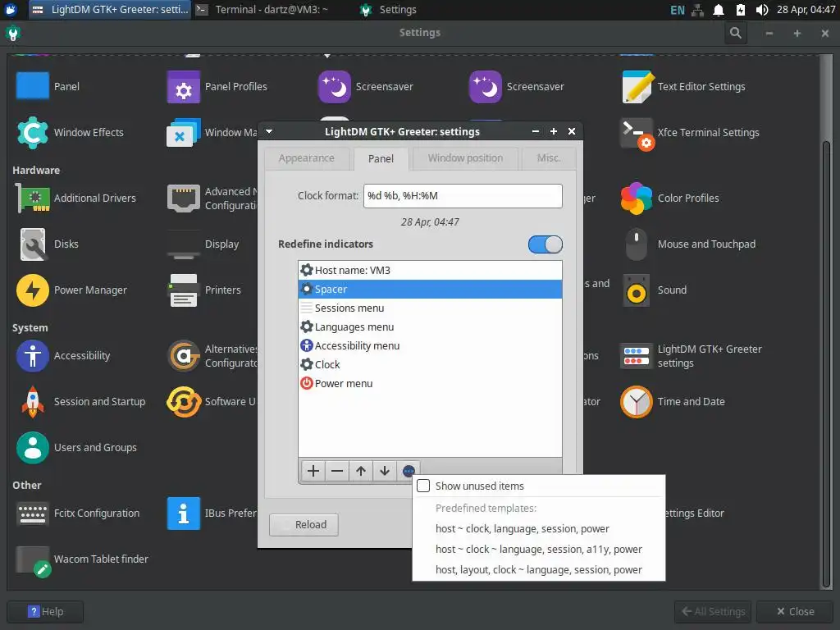
Task: Open Text Editor Settings
Action: pyautogui.click(x=637, y=86)
